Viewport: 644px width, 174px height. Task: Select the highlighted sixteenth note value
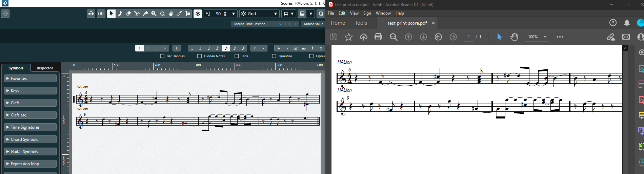(226, 48)
